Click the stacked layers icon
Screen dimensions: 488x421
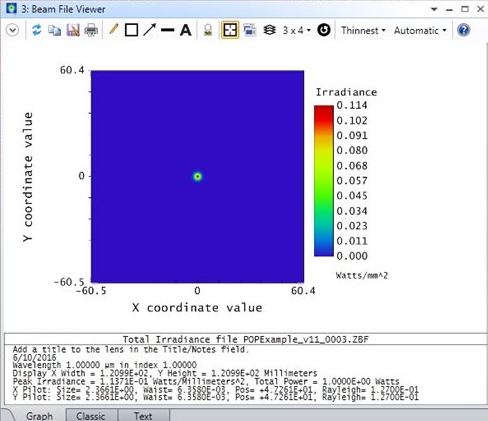(269, 30)
